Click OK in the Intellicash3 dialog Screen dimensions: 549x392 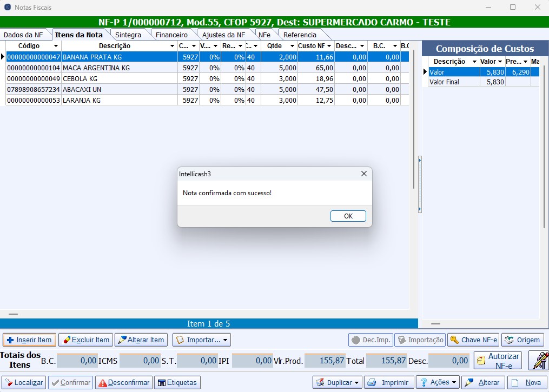point(348,216)
